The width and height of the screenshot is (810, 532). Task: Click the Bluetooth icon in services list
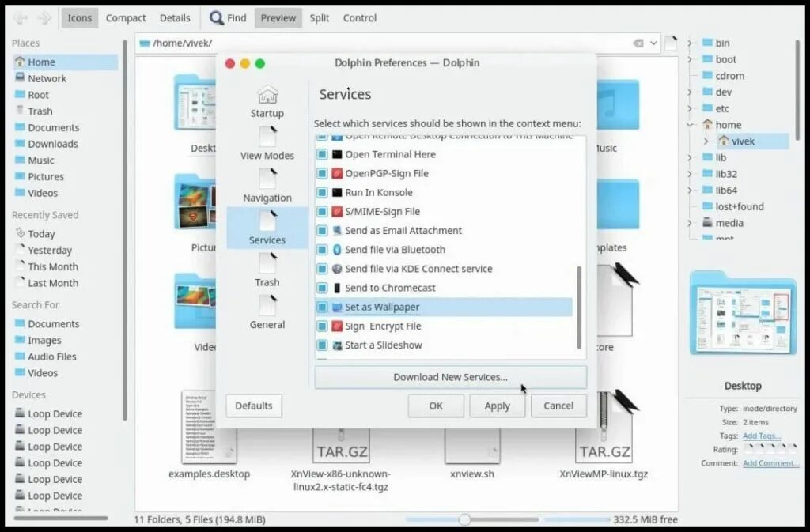tap(337, 250)
